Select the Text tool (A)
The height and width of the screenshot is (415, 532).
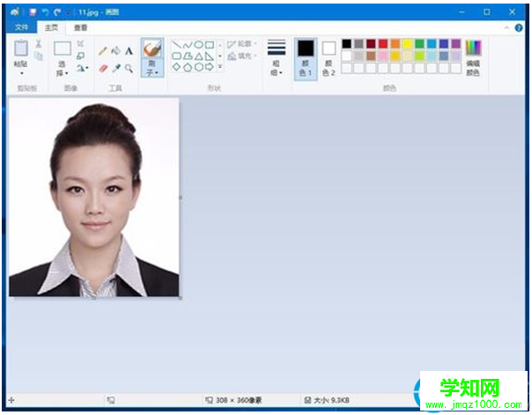click(x=129, y=51)
